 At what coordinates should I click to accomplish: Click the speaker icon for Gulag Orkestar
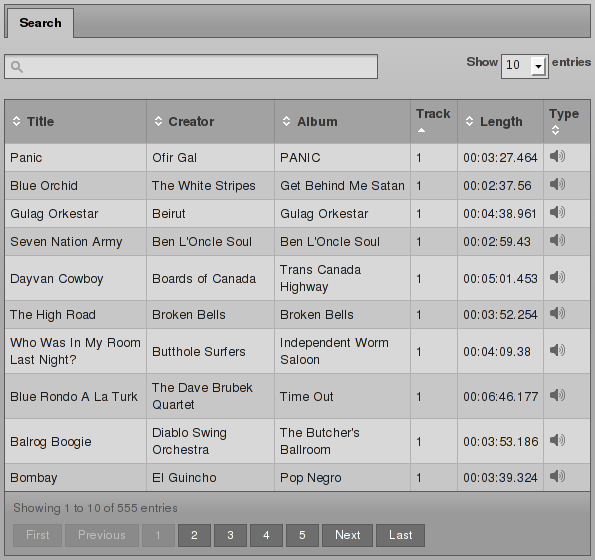pos(557,212)
